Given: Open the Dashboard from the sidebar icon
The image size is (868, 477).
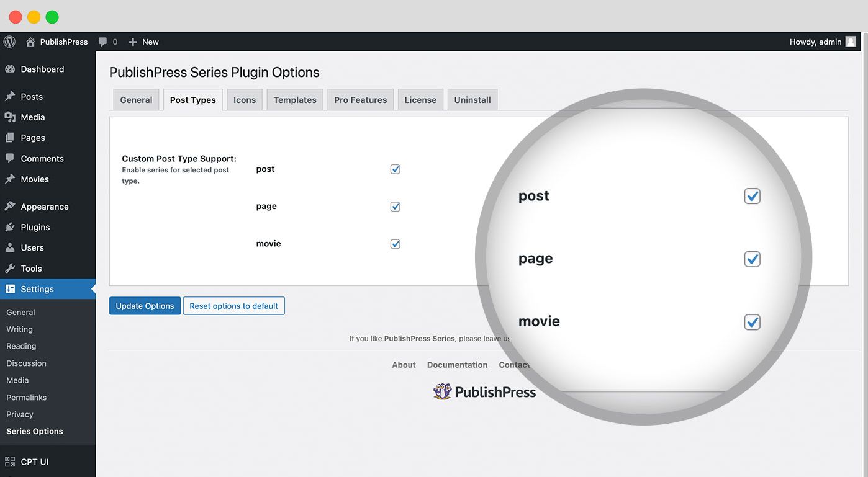Looking at the screenshot, I should (11, 69).
